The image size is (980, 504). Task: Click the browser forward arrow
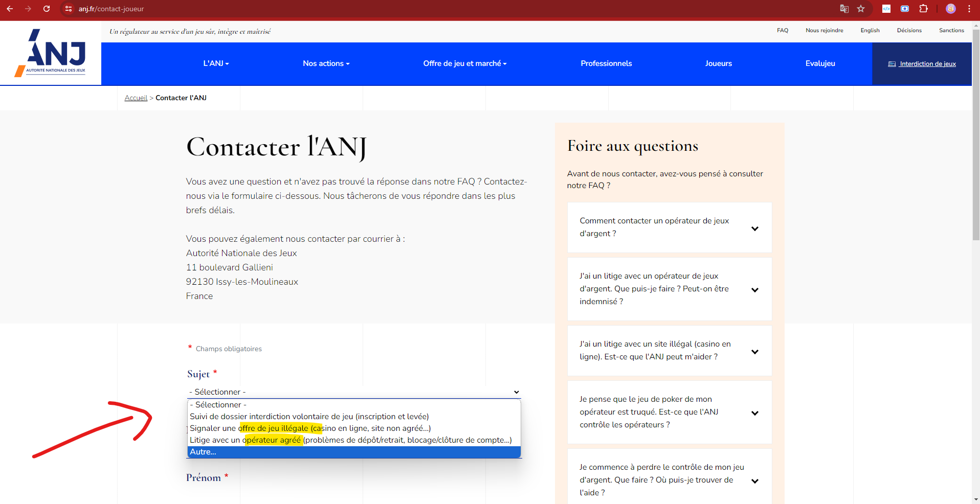28,9
